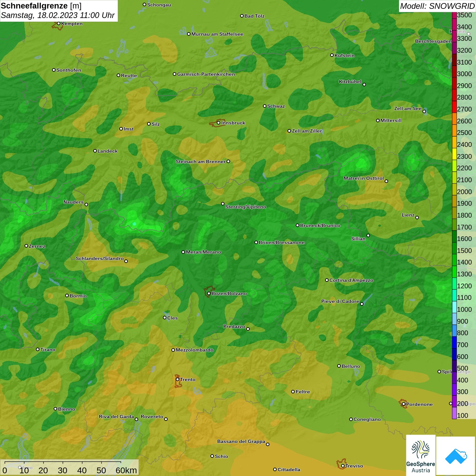Screen dimensions: 476x476
Task: Click the Bad Tölz label
Action: tap(254, 16)
